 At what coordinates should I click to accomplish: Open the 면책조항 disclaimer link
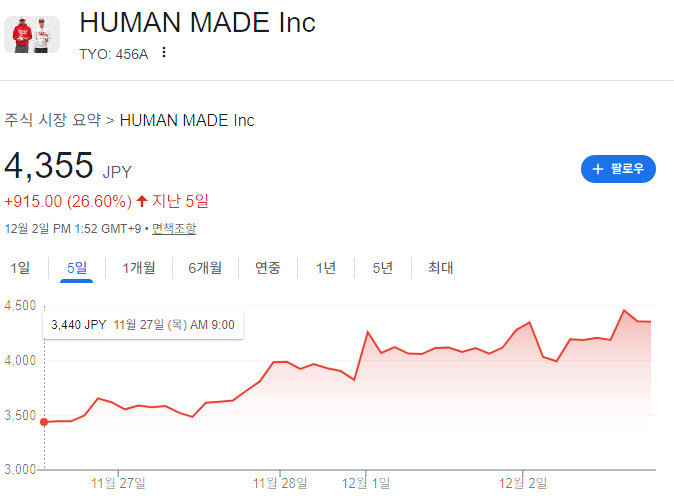pyautogui.click(x=174, y=229)
